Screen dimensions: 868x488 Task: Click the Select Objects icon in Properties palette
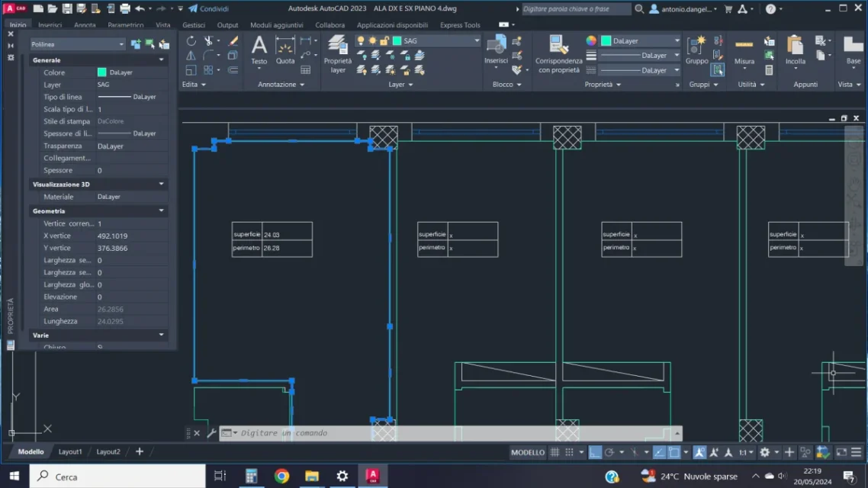click(150, 44)
